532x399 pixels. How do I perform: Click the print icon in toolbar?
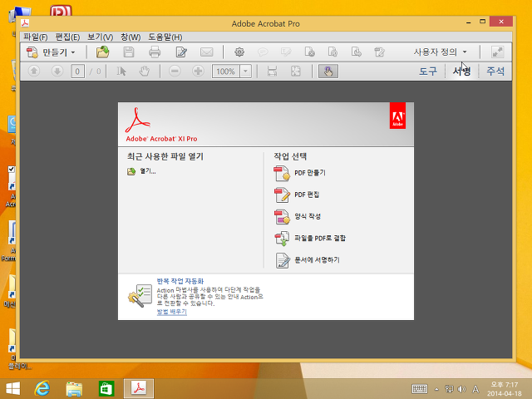pyautogui.click(x=155, y=52)
